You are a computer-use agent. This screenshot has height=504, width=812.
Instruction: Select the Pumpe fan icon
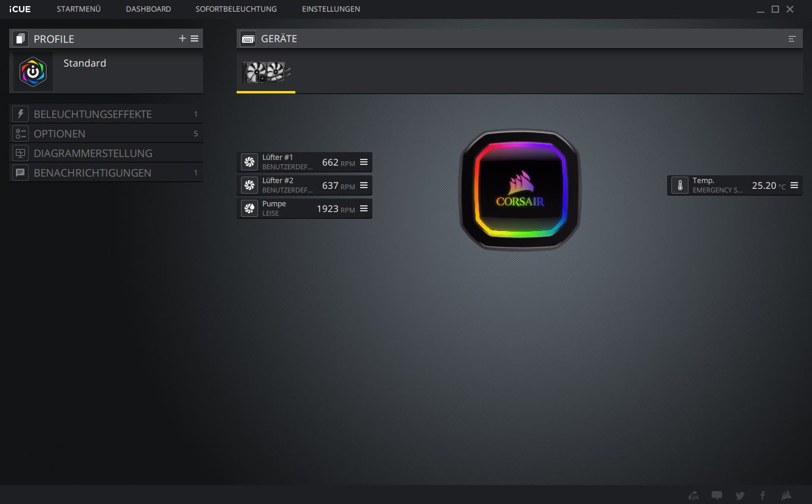click(249, 208)
